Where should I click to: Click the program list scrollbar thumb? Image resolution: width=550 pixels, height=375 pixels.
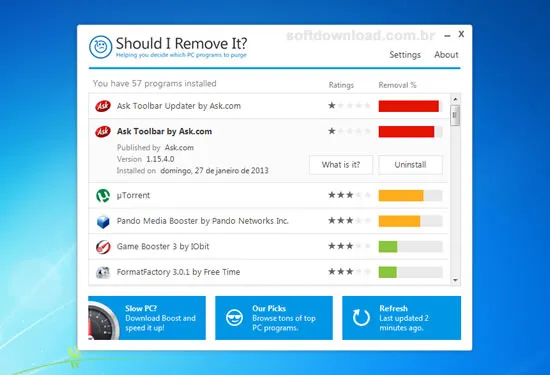click(455, 115)
